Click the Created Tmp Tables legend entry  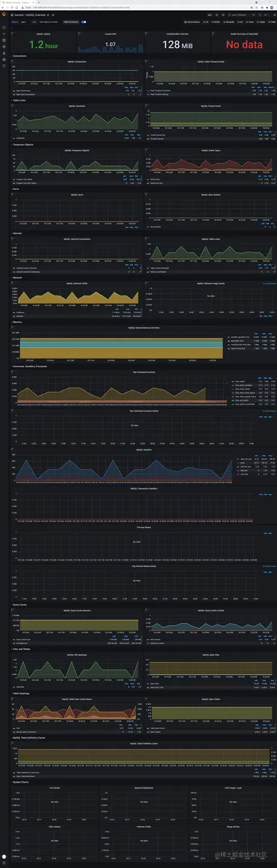23,179
